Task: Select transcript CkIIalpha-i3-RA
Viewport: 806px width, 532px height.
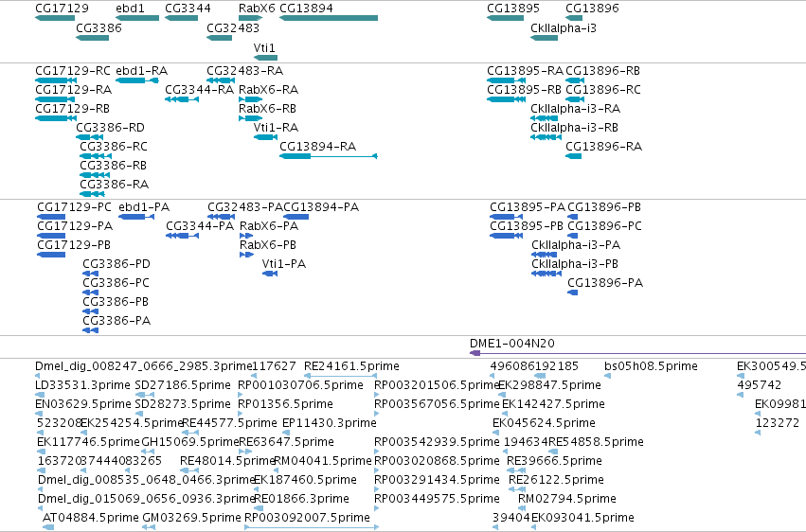Action: (575, 108)
